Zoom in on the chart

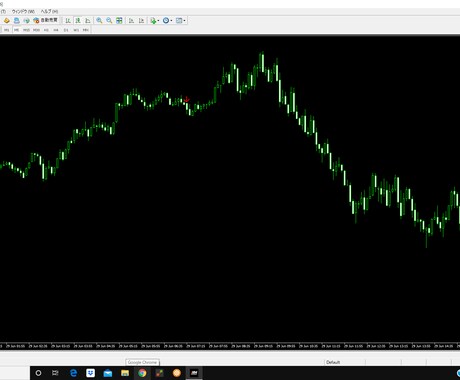click(99, 21)
